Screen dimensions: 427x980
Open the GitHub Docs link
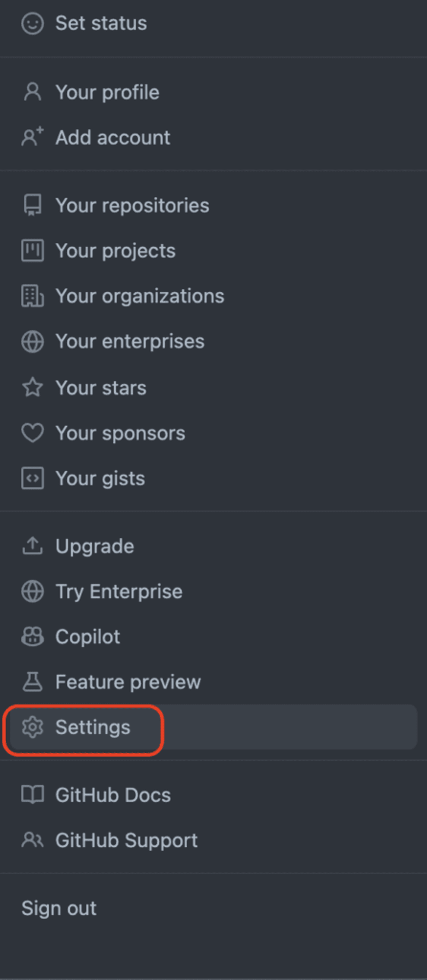point(213,795)
